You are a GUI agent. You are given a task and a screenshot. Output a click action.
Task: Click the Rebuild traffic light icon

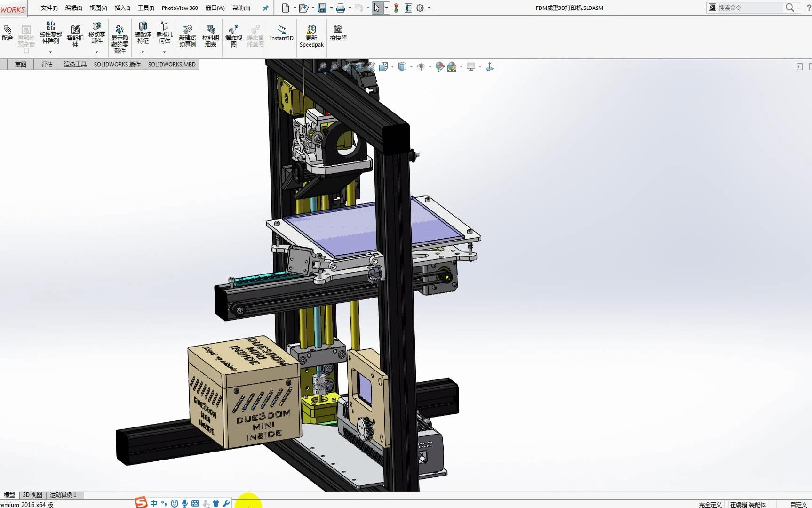click(x=396, y=8)
